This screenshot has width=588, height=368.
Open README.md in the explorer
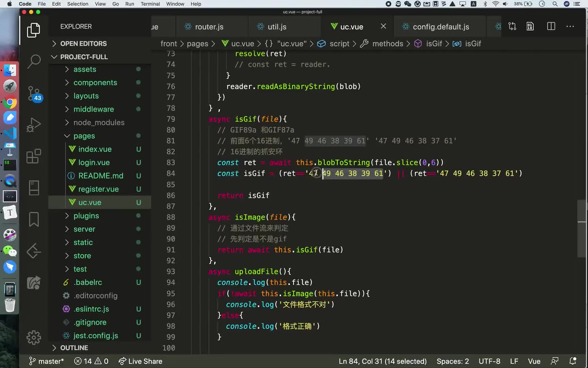(100, 175)
